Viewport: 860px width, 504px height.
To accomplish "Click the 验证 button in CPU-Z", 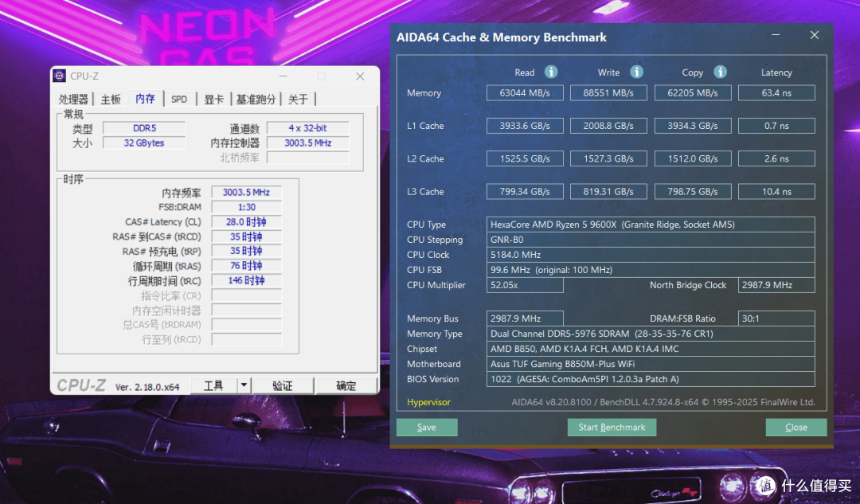I will [x=283, y=385].
